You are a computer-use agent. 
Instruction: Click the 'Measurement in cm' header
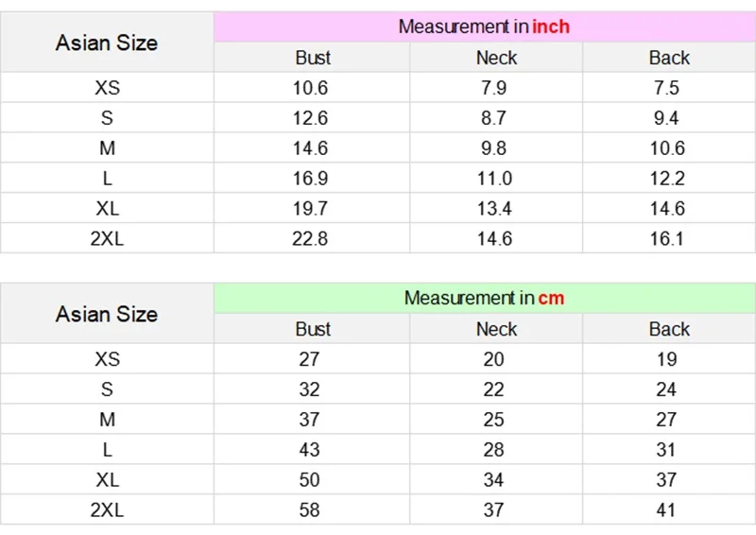(x=484, y=298)
